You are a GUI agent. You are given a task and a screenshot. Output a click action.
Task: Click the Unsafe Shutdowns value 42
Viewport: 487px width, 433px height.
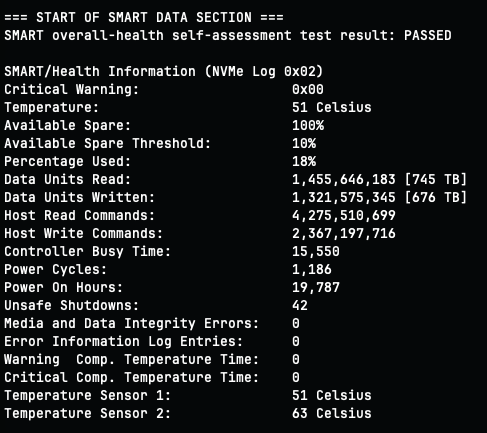[300, 305]
